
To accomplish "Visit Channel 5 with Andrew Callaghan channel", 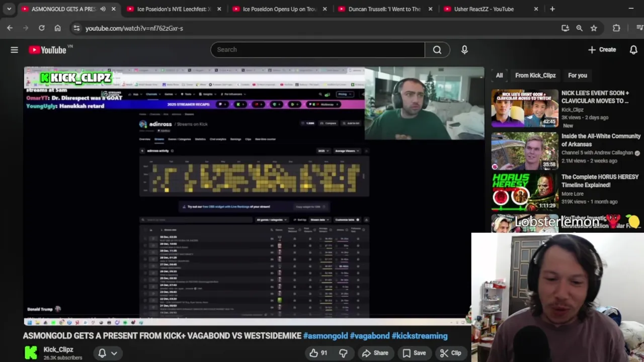I will click(x=597, y=153).
